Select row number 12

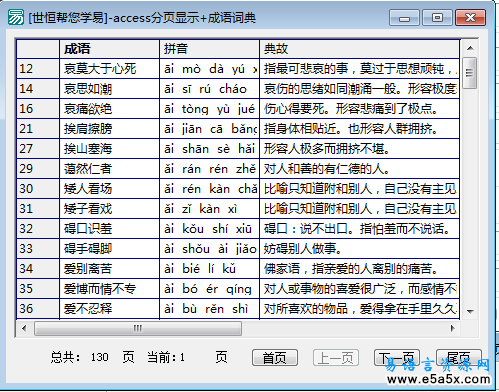click(x=38, y=69)
